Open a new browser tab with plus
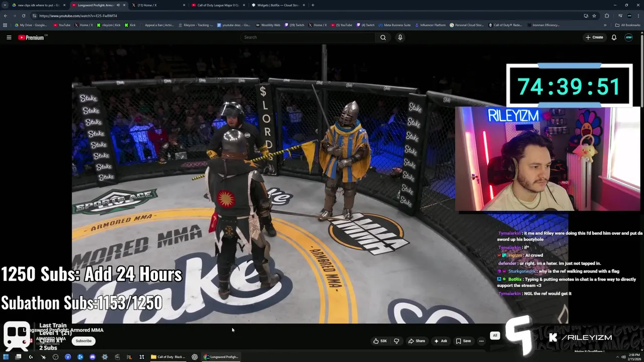Image resolution: width=644 pixels, height=362 pixels. (313, 5)
